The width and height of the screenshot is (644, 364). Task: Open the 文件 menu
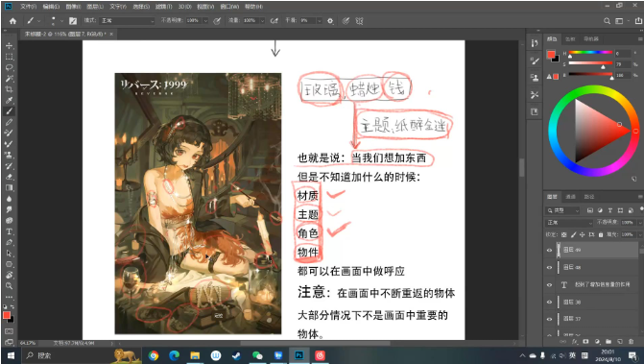tap(29, 7)
